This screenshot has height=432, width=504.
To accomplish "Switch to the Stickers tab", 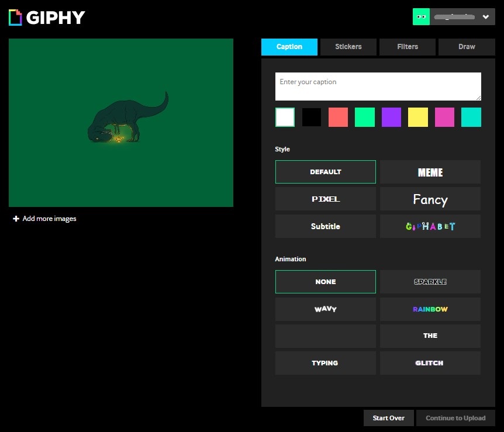I will point(348,47).
